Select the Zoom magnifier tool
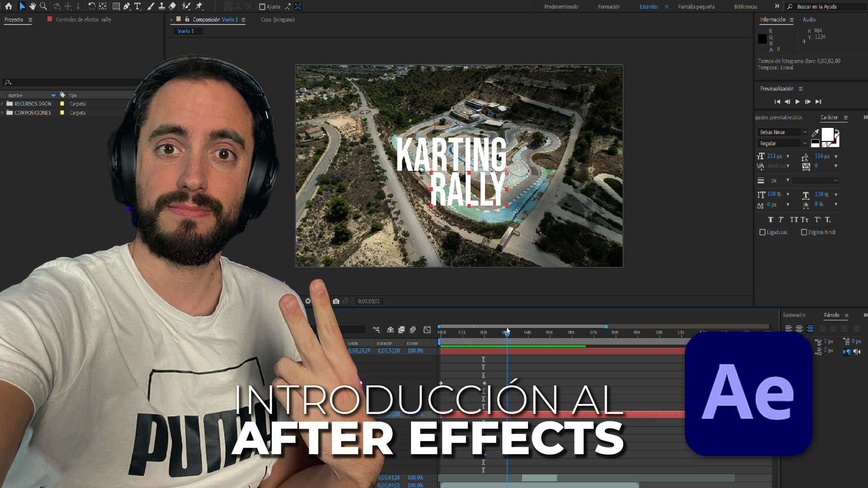The width and height of the screenshot is (868, 488). pyautogui.click(x=43, y=6)
